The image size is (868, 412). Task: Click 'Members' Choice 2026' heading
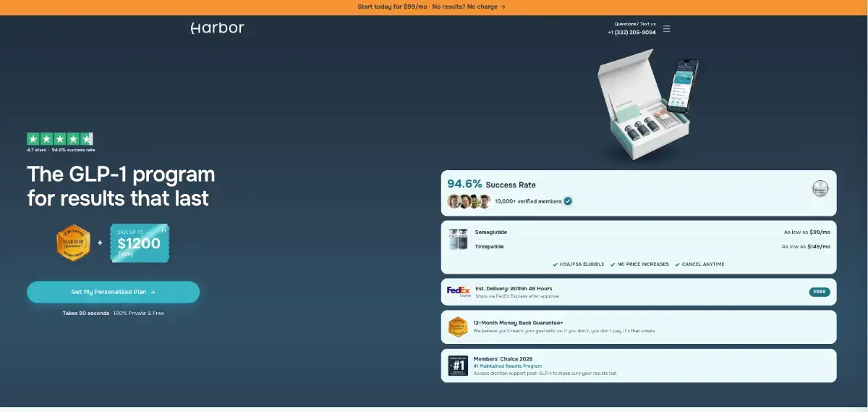click(503, 358)
